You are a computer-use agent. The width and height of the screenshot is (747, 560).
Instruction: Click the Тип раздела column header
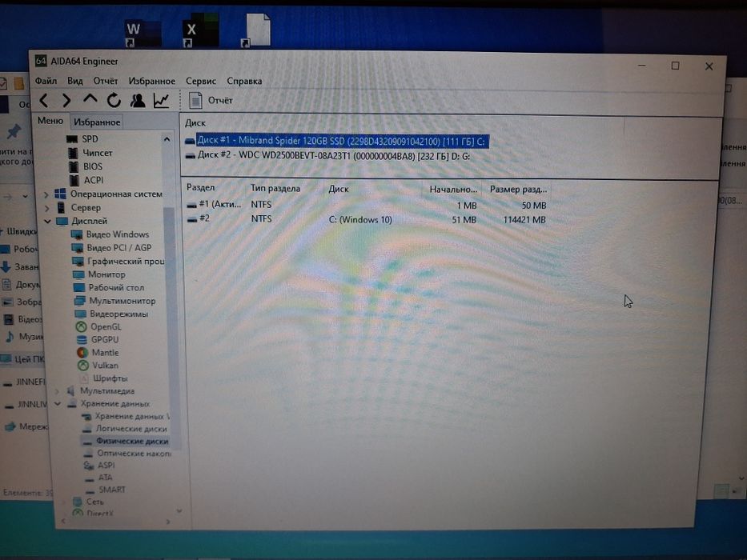click(x=275, y=189)
